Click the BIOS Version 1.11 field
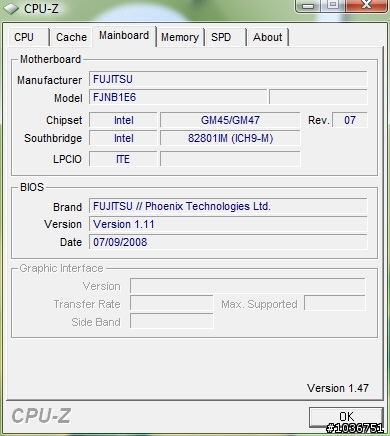Screen dimensions: 390x436 228,224
